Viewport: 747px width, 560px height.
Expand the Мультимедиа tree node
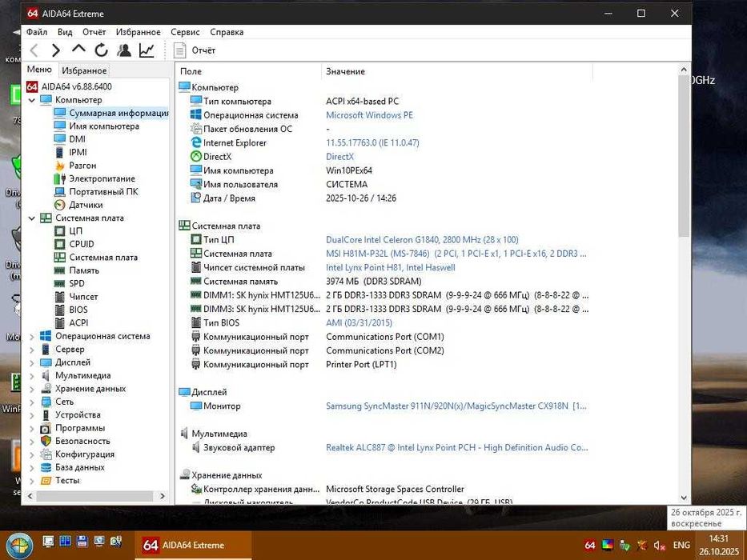click(32, 376)
